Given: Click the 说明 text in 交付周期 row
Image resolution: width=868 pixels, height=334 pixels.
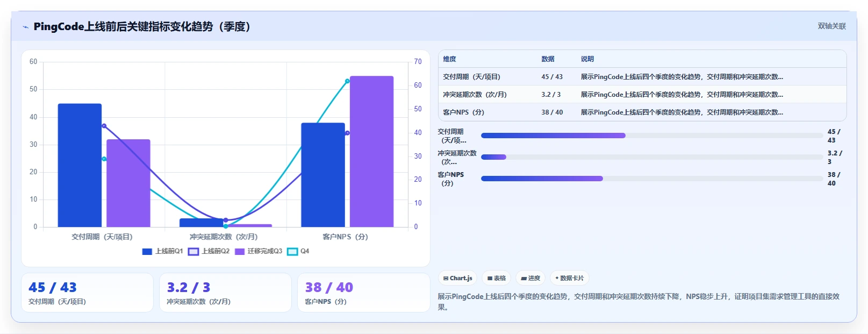Looking at the screenshot, I should click(682, 77).
